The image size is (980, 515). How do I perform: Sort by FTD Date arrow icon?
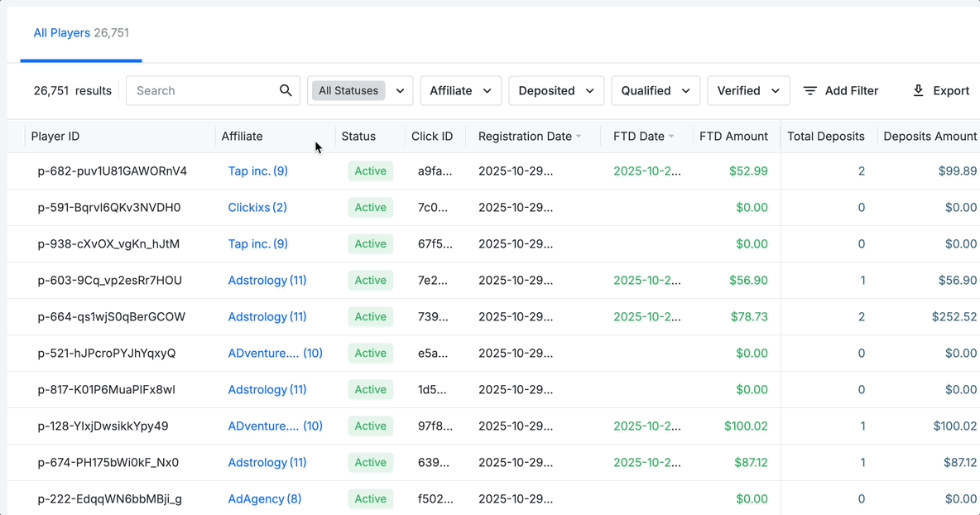[671, 137]
